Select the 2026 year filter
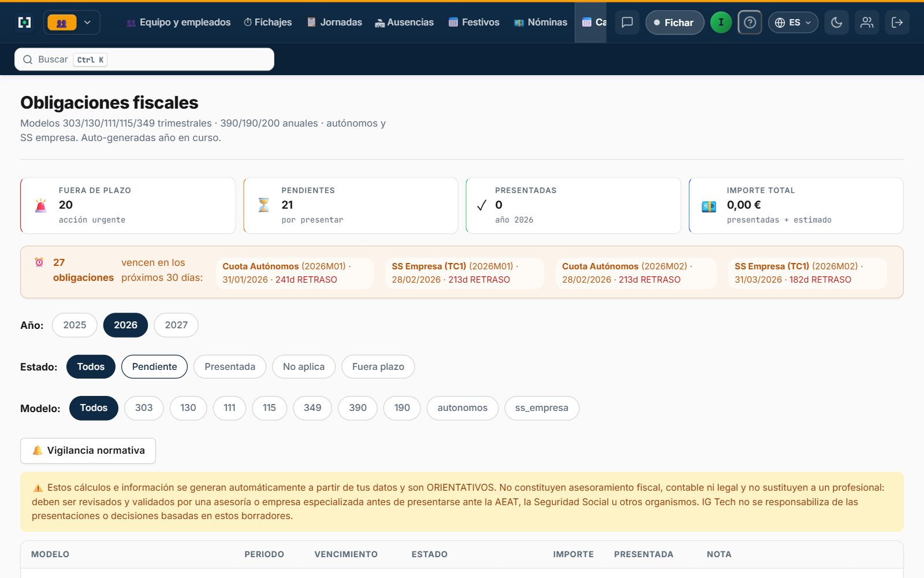 [x=125, y=325]
